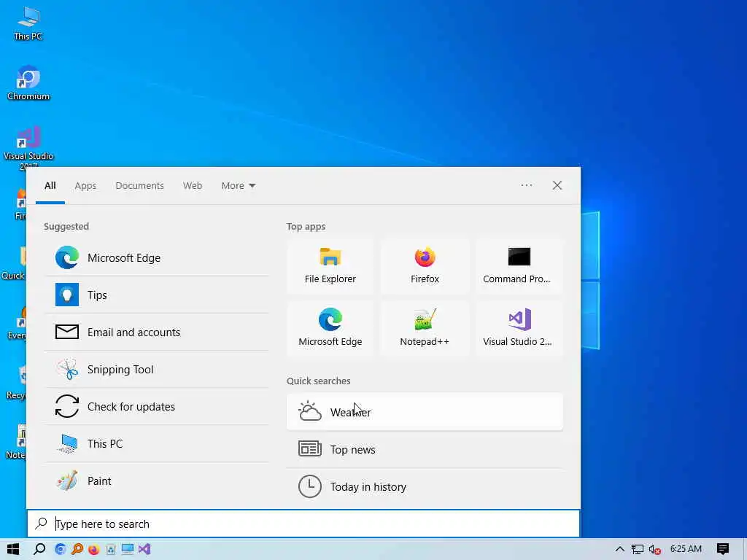The height and width of the screenshot is (560, 747).
Task: Open the Action Center notifications icon
Action: tap(723, 549)
